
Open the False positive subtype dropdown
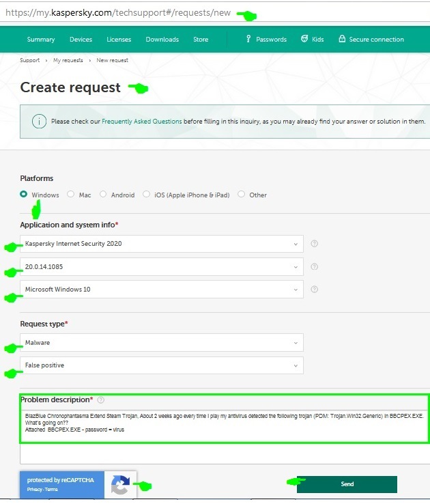tap(162, 365)
